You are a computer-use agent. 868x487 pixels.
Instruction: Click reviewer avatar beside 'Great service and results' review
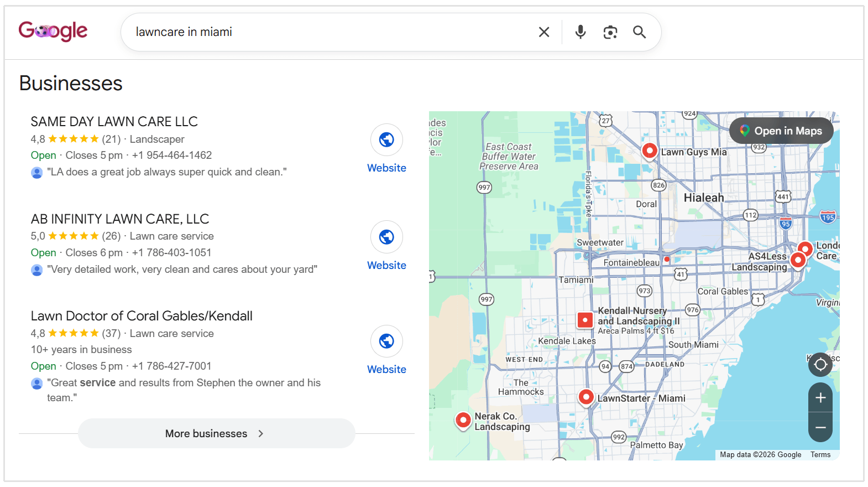click(x=37, y=384)
